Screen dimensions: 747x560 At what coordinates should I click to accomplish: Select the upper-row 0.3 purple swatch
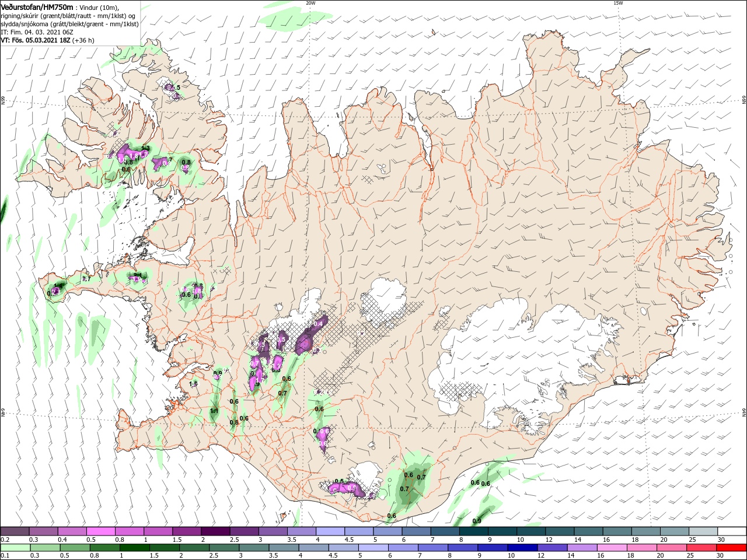(x=43, y=531)
